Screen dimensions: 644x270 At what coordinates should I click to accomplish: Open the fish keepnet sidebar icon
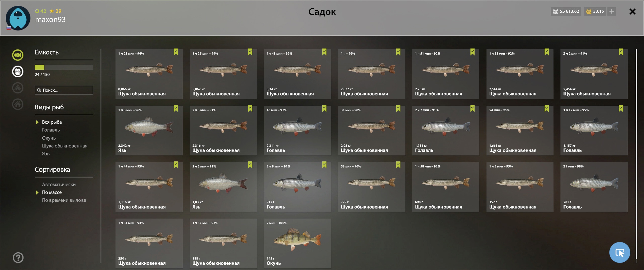point(18,55)
